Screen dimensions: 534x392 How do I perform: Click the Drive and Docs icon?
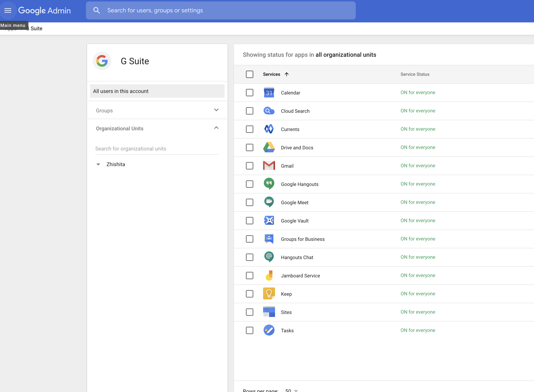coord(269,147)
